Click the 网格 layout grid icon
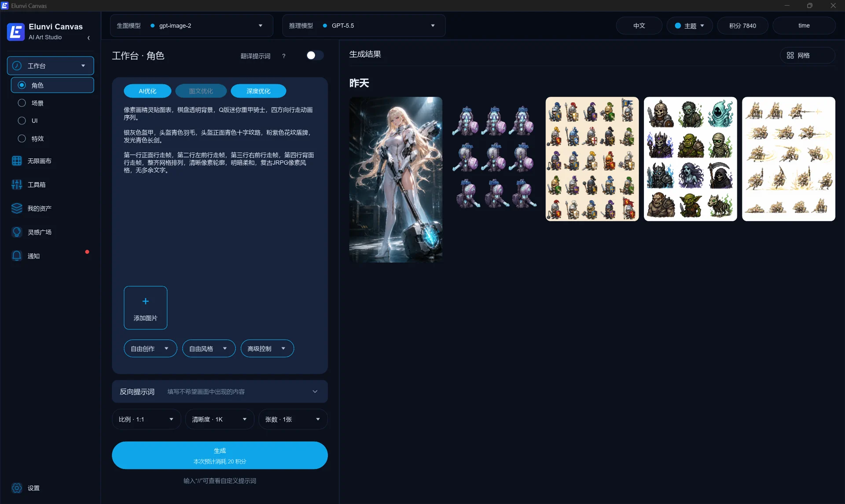 coord(790,55)
